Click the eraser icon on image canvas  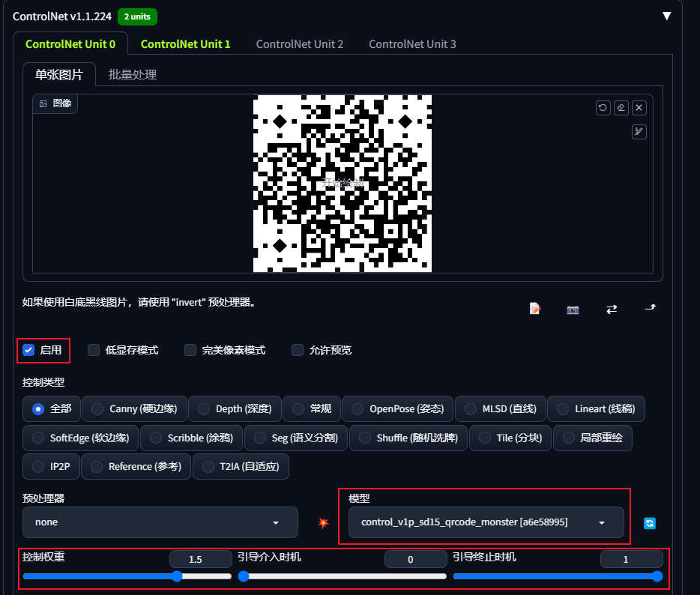click(x=621, y=108)
